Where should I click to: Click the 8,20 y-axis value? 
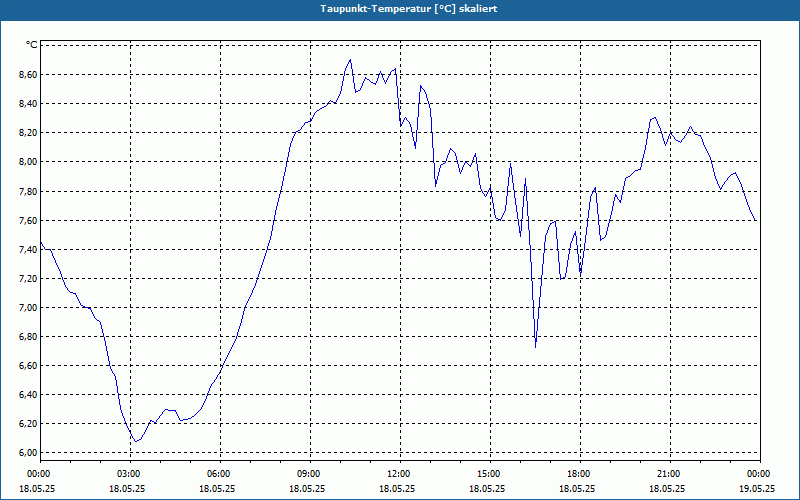tap(29, 133)
